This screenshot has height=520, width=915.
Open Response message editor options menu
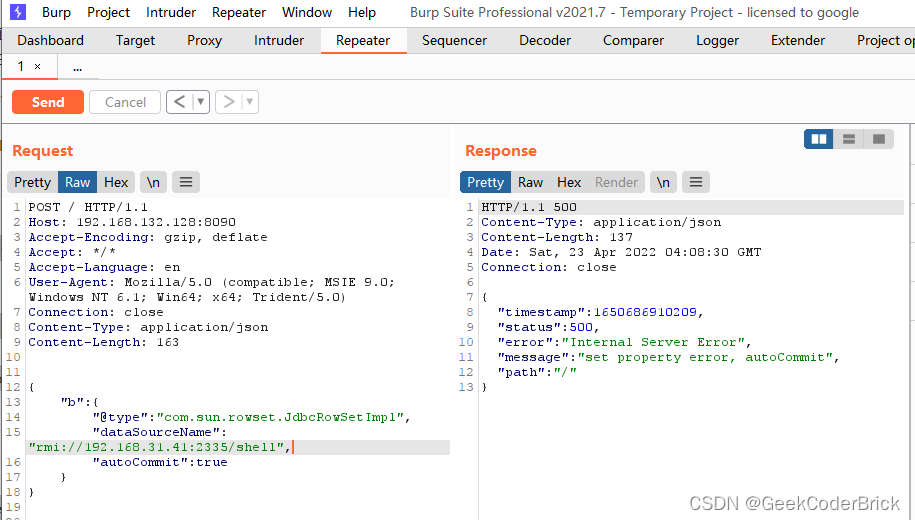[696, 182]
